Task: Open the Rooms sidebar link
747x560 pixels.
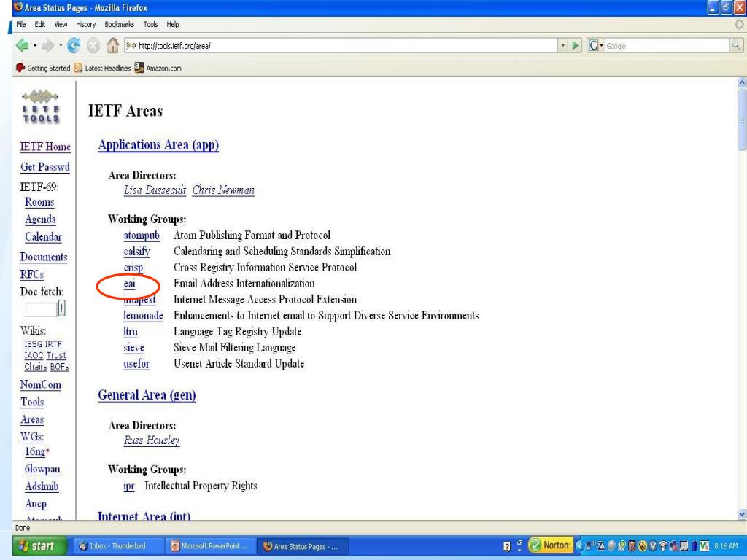Action: (x=39, y=202)
